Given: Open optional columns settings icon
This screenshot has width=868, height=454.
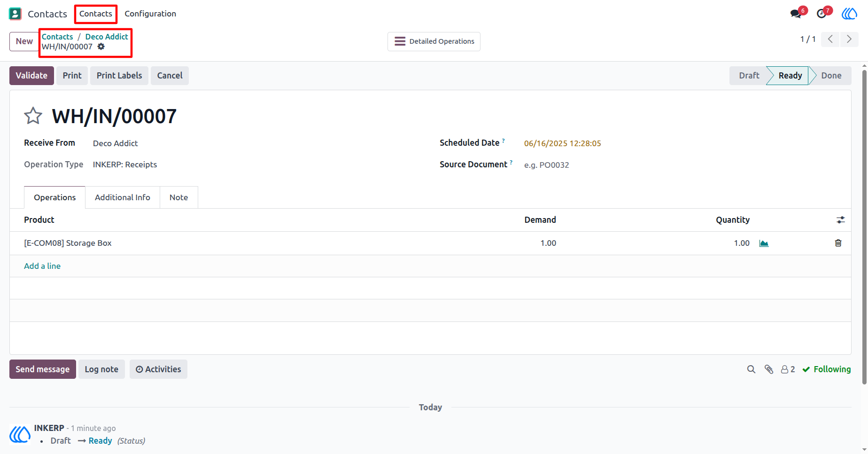Looking at the screenshot, I should click(841, 220).
